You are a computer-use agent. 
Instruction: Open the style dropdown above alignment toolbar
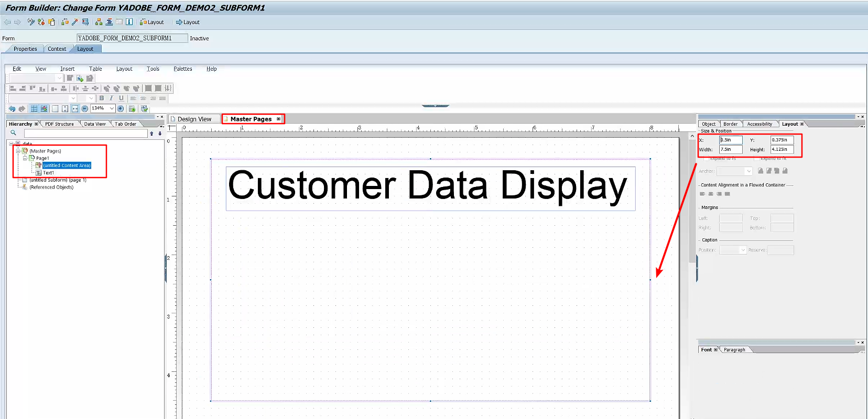pos(59,78)
